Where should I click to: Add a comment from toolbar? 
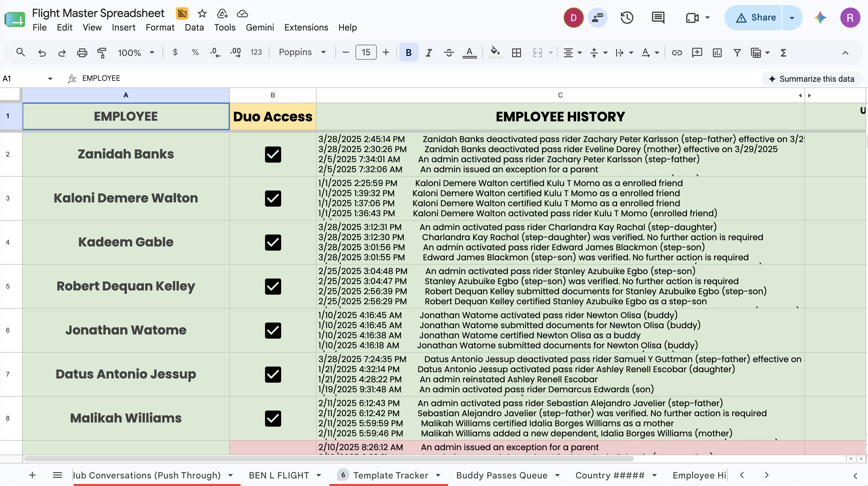pos(697,52)
